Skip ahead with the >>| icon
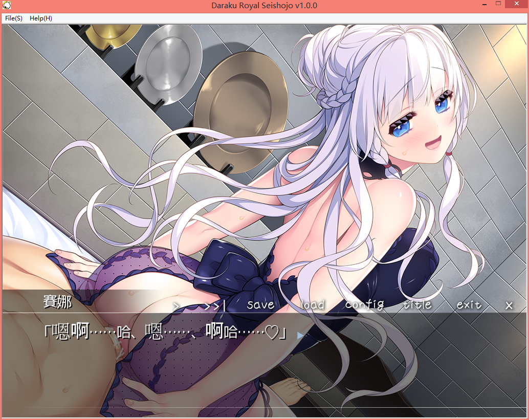This screenshot has width=529, height=420. 215,306
